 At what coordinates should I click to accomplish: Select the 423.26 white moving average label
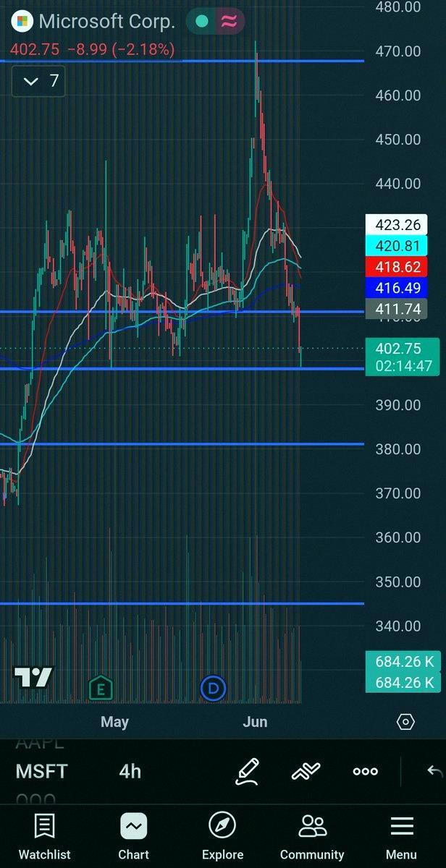point(397,224)
